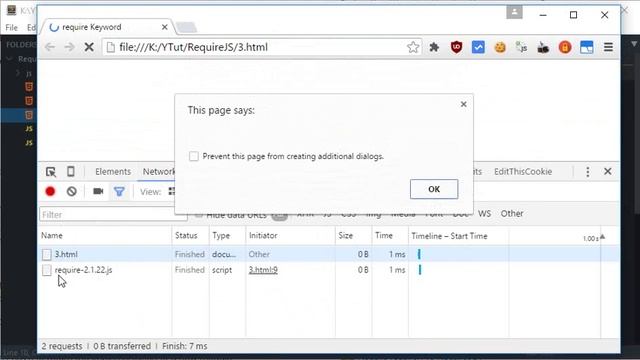
Task: Click the js extension icon
Action: click(x=521, y=47)
